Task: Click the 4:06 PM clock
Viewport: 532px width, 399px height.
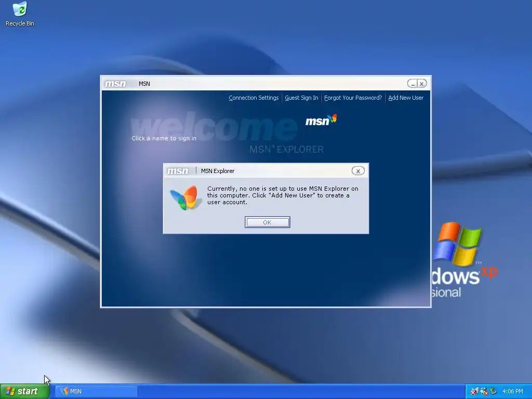Action: [x=513, y=391]
